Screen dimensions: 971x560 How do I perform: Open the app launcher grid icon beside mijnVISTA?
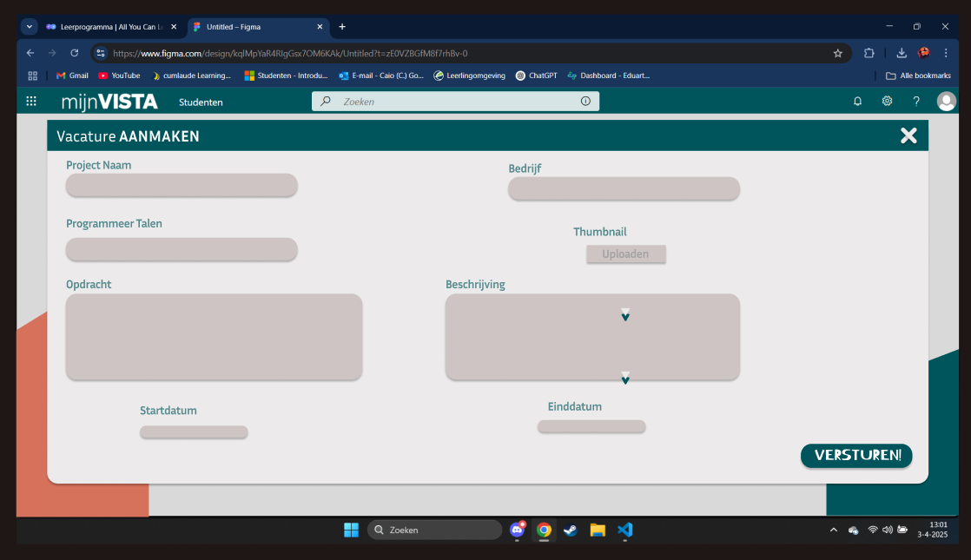pos(31,102)
